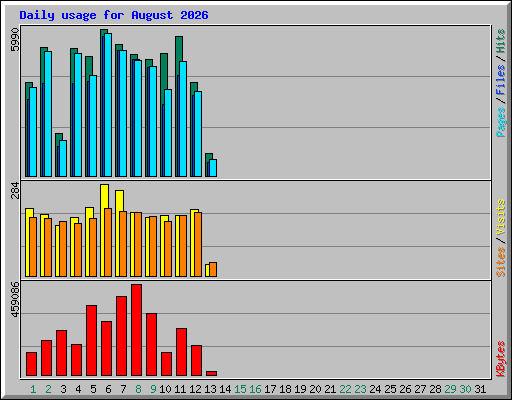The width and height of the screenshot is (512, 400).
Task: Select day 26 on the x-axis
Action: (405, 389)
